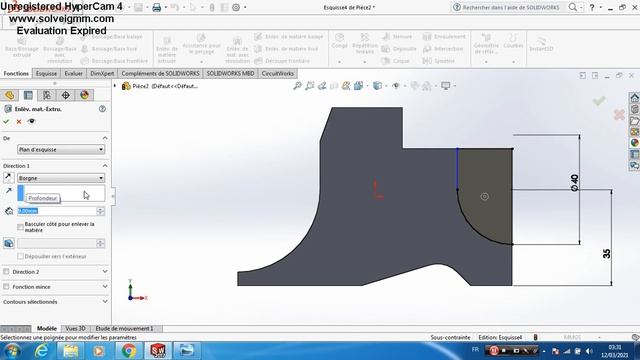Click the status bar rebuild icon
The height and width of the screenshot is (360, 640).
point(535,337)
